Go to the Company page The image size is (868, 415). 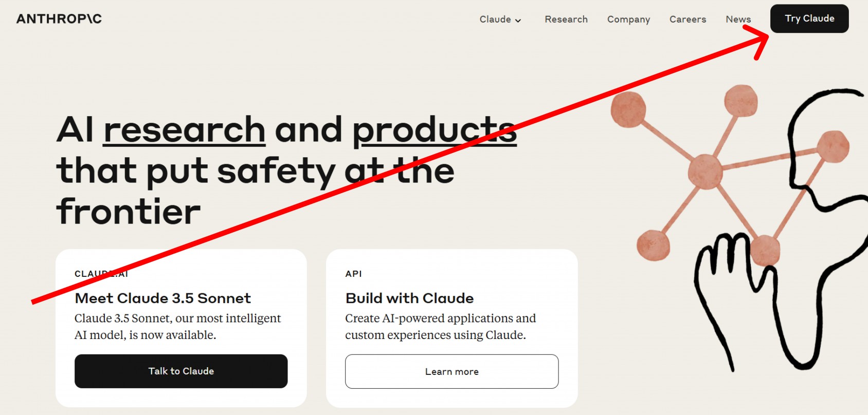tap(628, 19)
